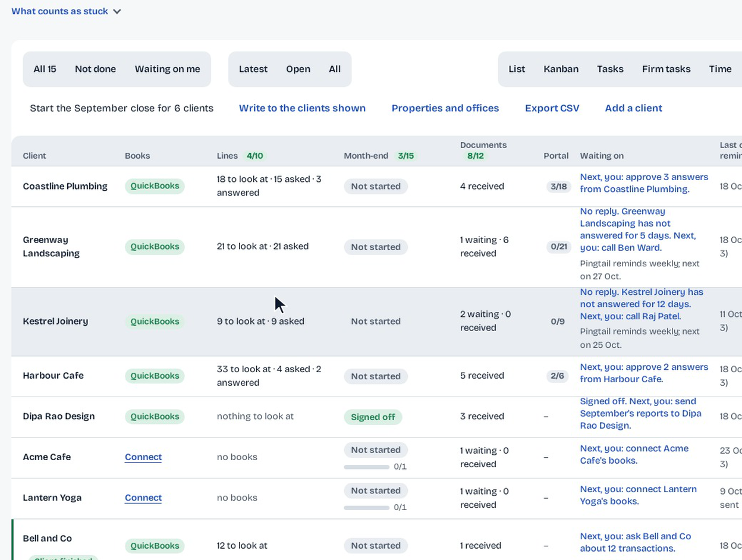The image size is (742, 560).
Task: Click the Documents column header
Action: tap(483, 145)
